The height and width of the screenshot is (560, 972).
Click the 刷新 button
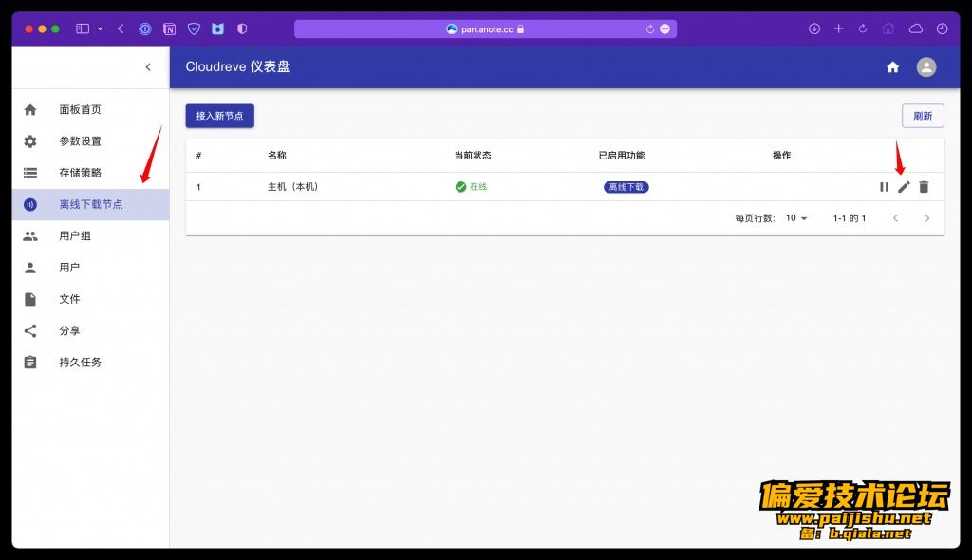(x=923, y=116)
